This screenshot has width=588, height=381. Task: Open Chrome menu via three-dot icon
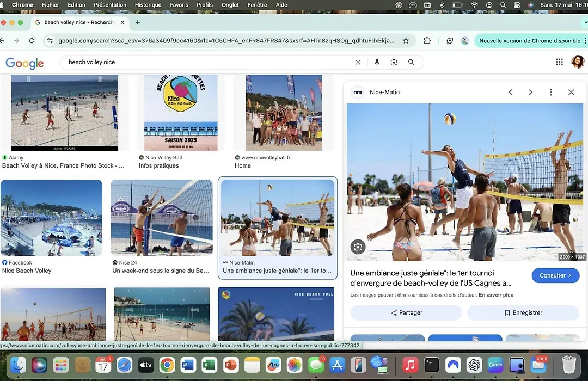pos(585,40)
